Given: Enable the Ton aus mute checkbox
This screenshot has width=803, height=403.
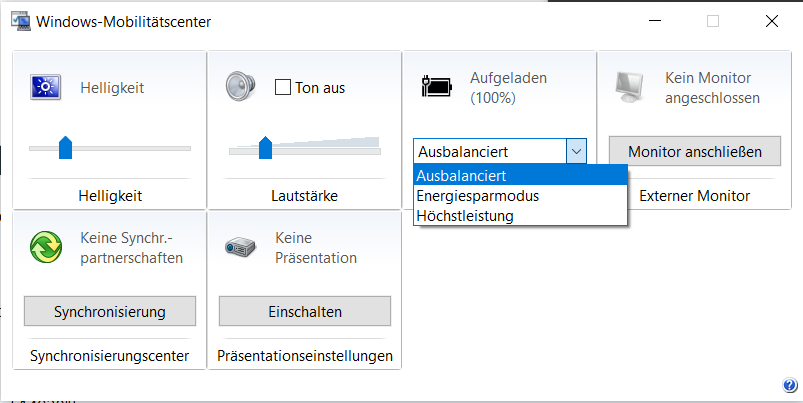Looking at the screenshot, I should 283,87.
